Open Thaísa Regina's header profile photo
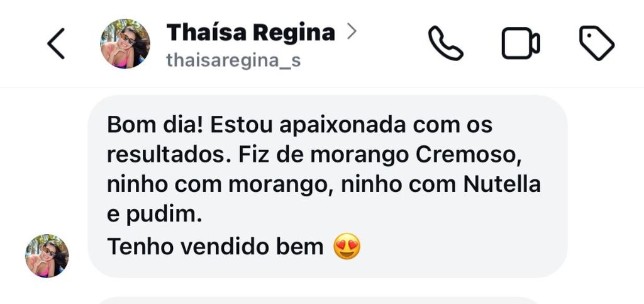 [125, 43]
